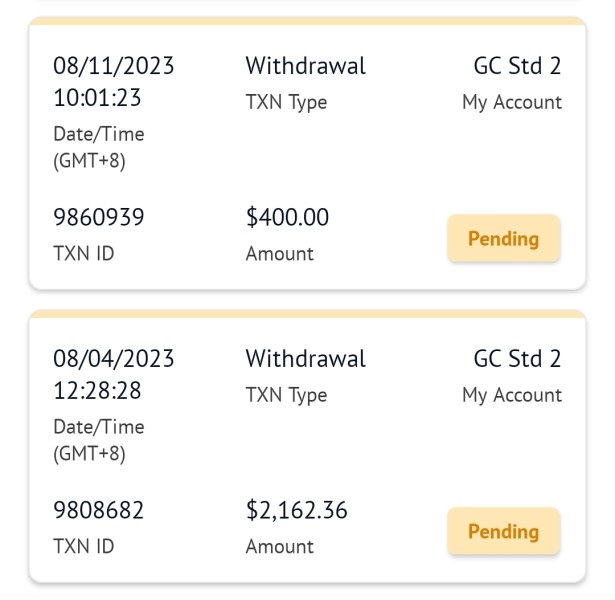Click TXN ID label under 9808682

point(83,546)
